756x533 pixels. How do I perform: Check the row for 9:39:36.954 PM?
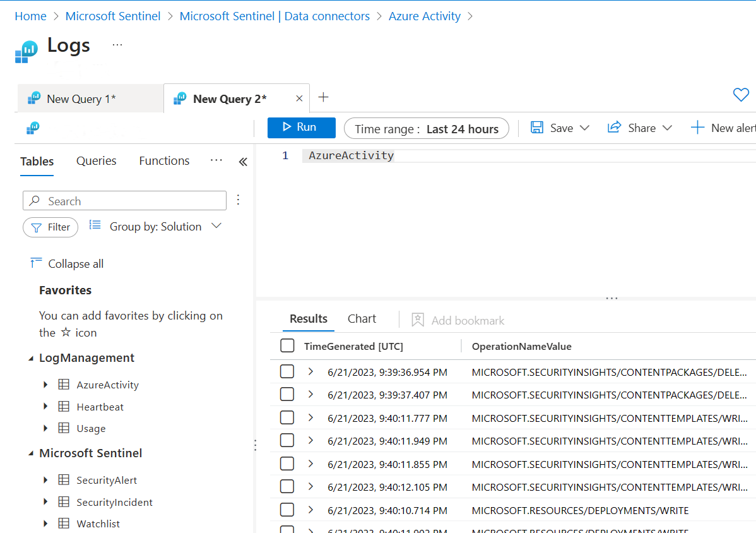coord(287,372)
